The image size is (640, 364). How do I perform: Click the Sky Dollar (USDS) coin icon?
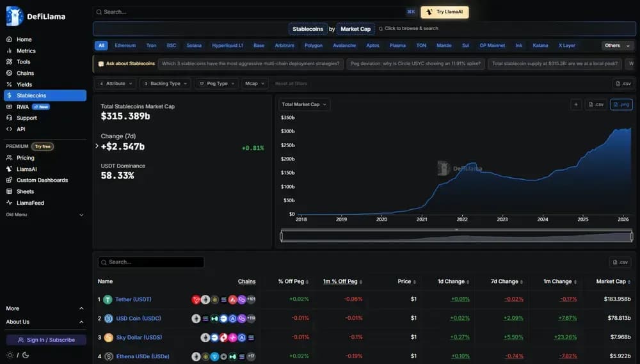tap(108, 337)
